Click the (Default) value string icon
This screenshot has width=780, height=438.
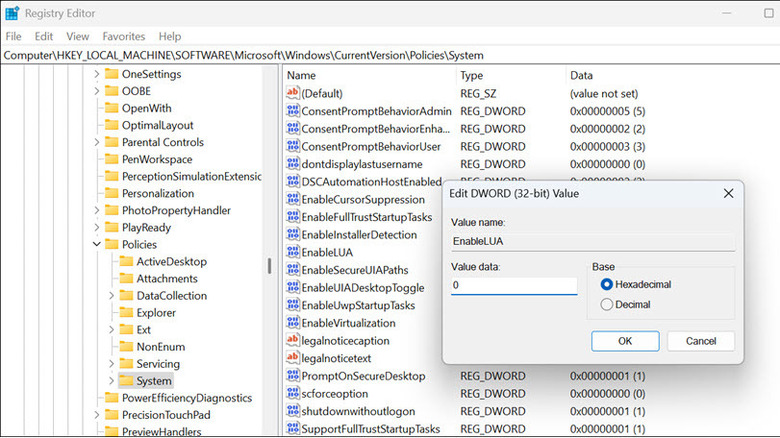coord(293,93)
